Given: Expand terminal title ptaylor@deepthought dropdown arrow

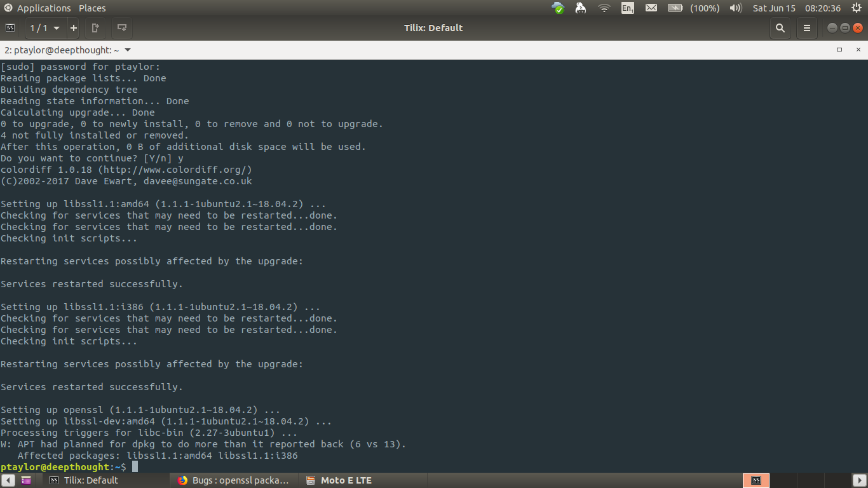Looking at the screenshot, I should point(128,50).
